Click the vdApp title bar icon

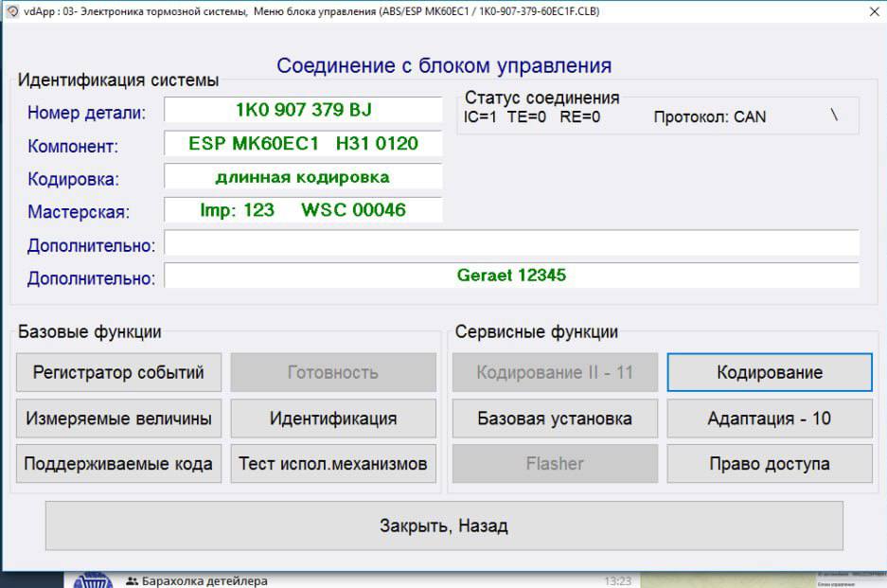pos(12,11)
